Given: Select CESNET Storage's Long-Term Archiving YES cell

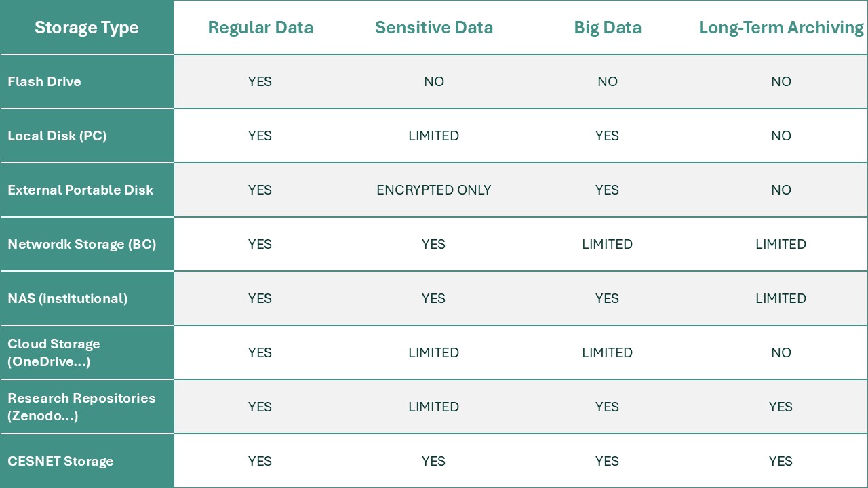Looking at the screenshot, I should (x=781, y=461).
